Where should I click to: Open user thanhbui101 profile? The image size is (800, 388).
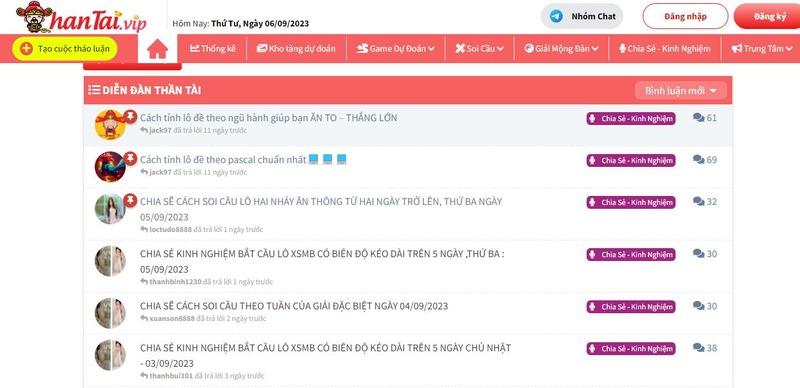[x=171, y=376]
